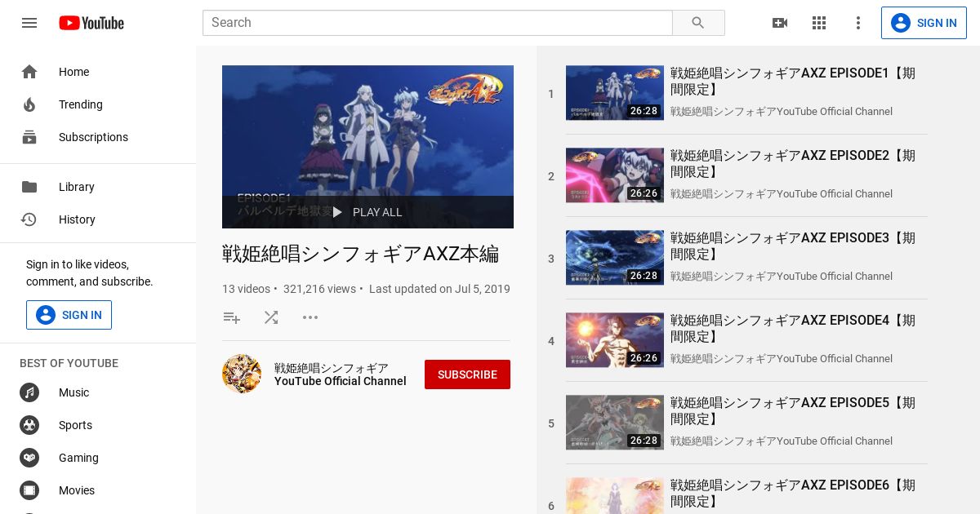The height and width of the screenshot is (514, 980).
Task: Open EPISODE2 video thumbnail
Action: [615, 175]
